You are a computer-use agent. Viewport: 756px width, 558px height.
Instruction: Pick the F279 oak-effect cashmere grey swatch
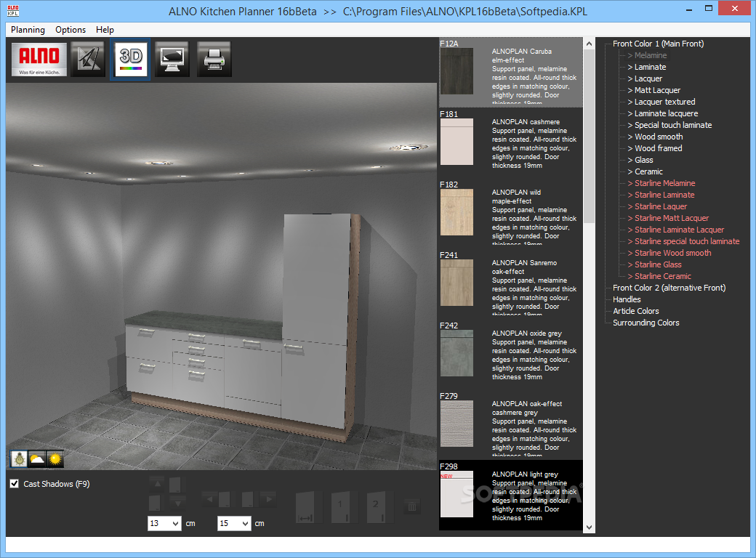457,424
